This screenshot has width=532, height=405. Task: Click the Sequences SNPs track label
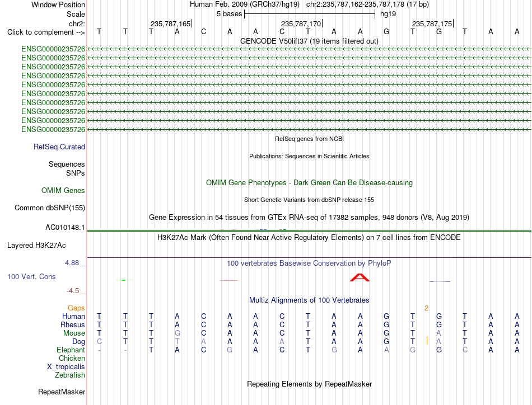(x=67, y=168)
